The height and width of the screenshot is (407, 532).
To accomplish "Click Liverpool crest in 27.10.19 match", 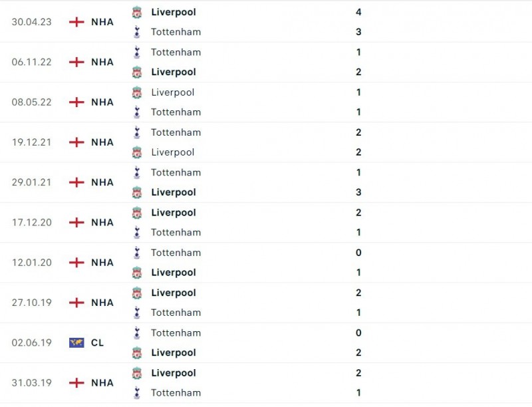I will [x=136, y=293].
